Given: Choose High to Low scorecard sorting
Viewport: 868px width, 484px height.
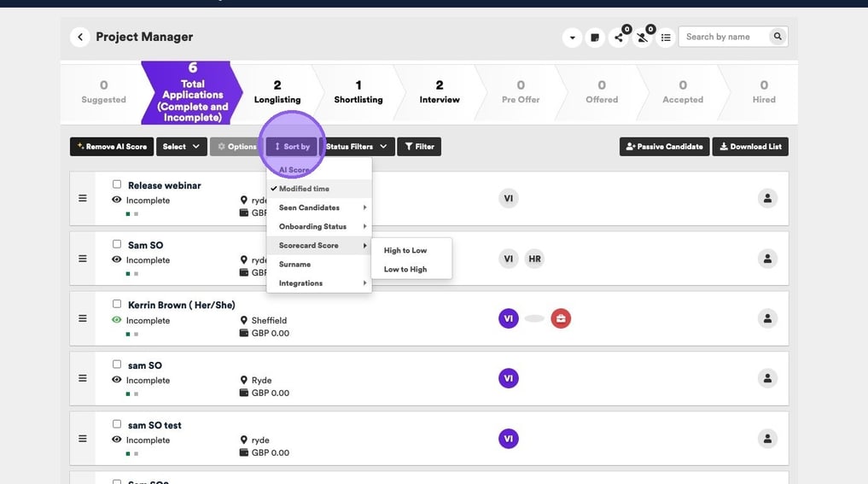Looking at the screenshot, I should (x=405, y=251).
